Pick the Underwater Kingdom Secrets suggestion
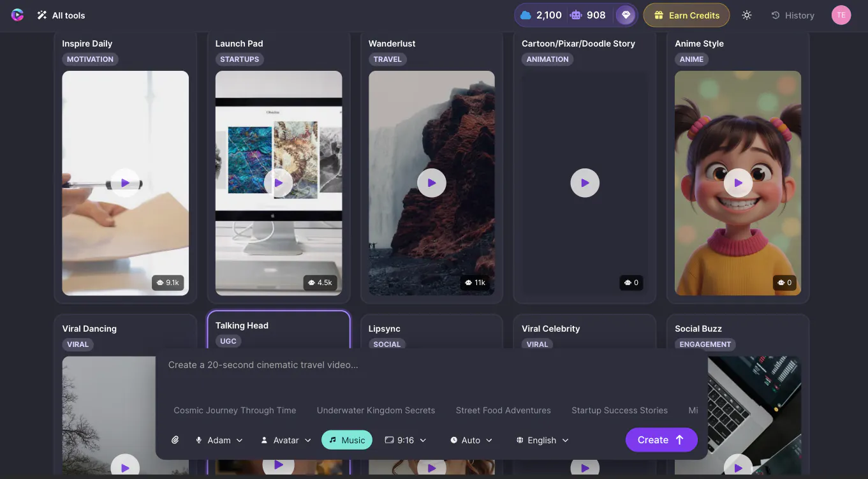868x479 pixels. coord(376,410)
